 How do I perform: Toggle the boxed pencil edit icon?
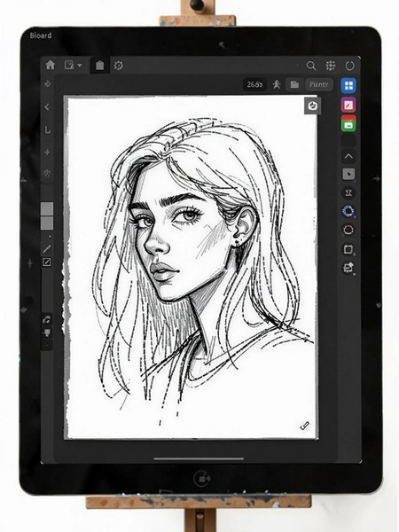[47, 262]
